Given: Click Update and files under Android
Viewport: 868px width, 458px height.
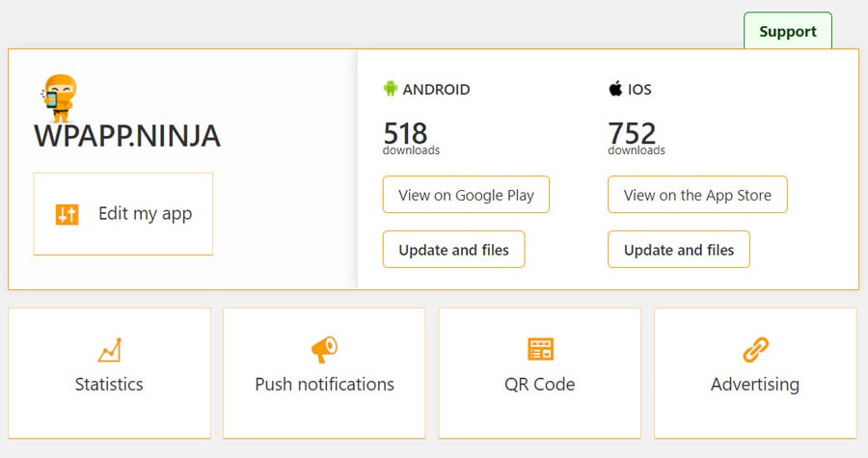Looking at the screenshot, I should [x=453, y=250].
